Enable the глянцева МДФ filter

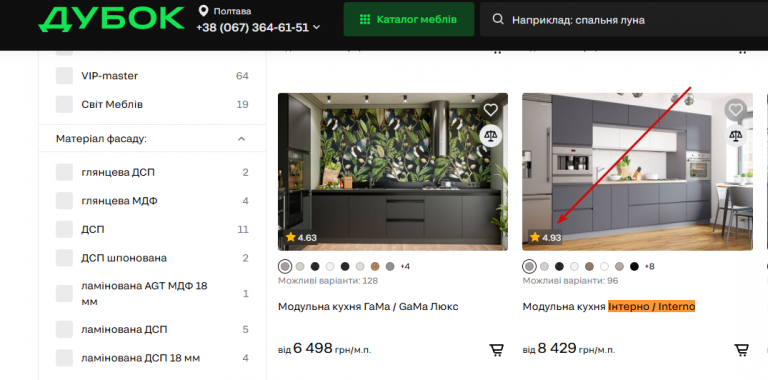(x=64, y=201)
